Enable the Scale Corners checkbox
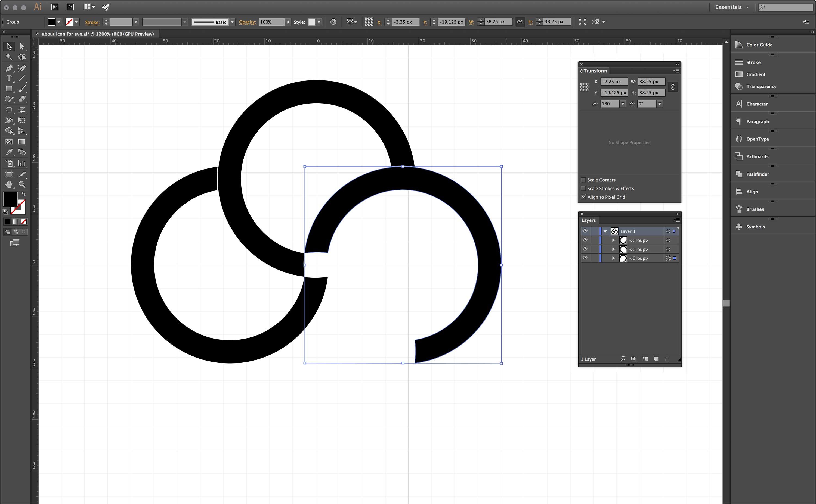 click(583, 180)
